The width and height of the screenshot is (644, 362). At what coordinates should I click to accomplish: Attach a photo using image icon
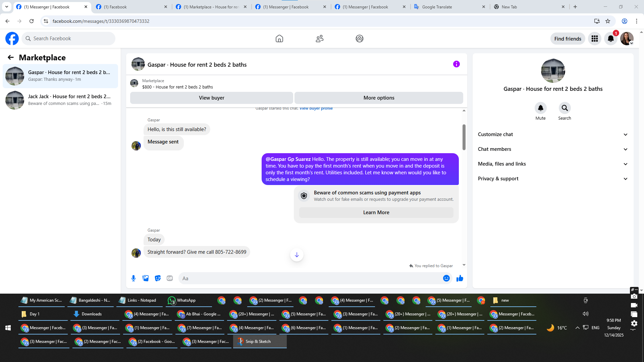pyautogui.click(x=146, y=278)
